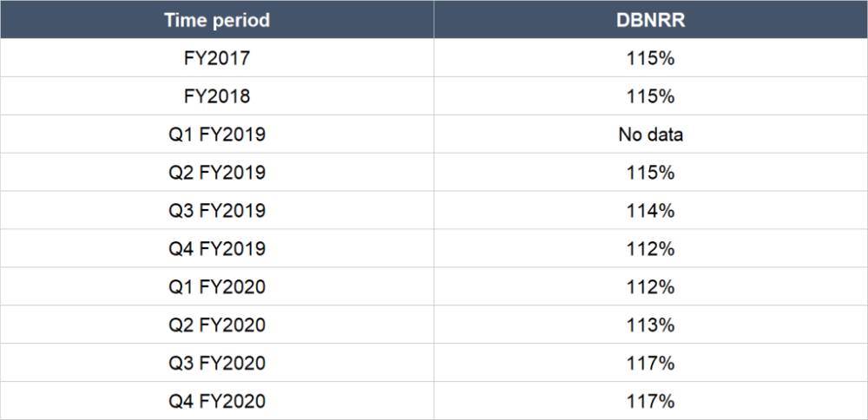
Task: Click the 113% DBNRR value
Action: click(x=650, y=325)
